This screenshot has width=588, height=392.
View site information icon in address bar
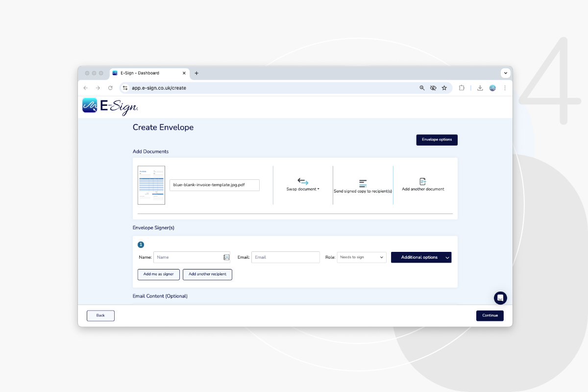125,88
